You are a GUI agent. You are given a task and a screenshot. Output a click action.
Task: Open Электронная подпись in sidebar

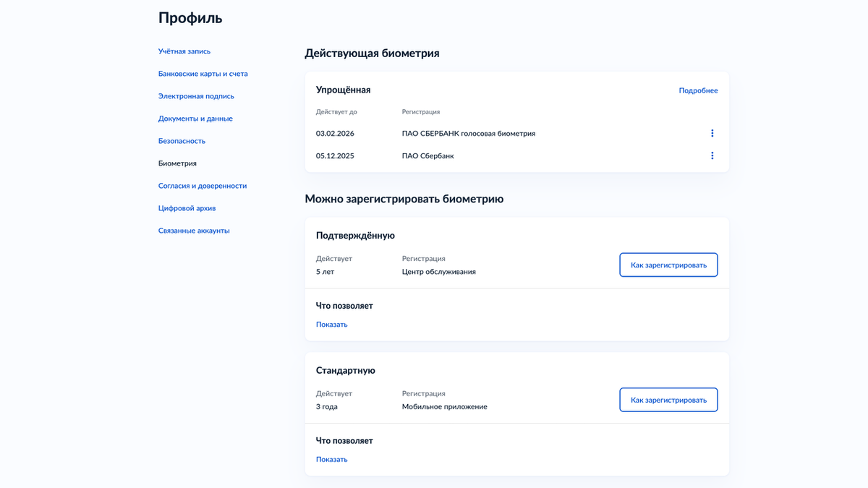196,96
